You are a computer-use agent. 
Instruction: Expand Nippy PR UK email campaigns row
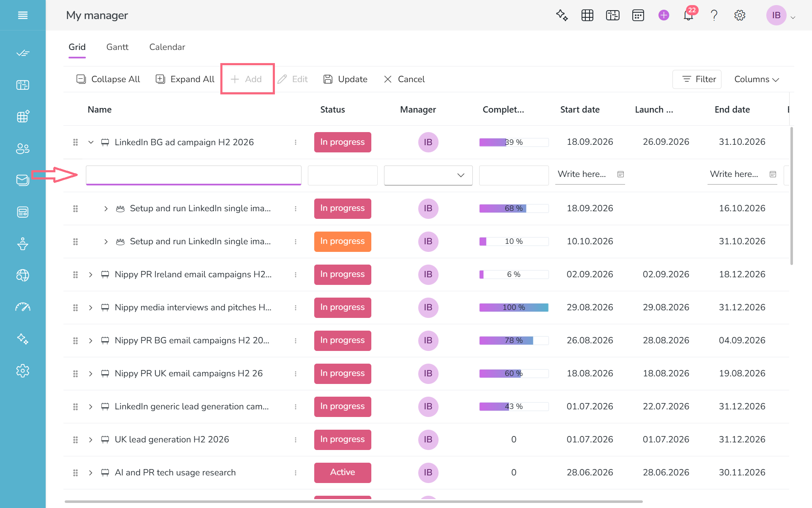point(91,373)
